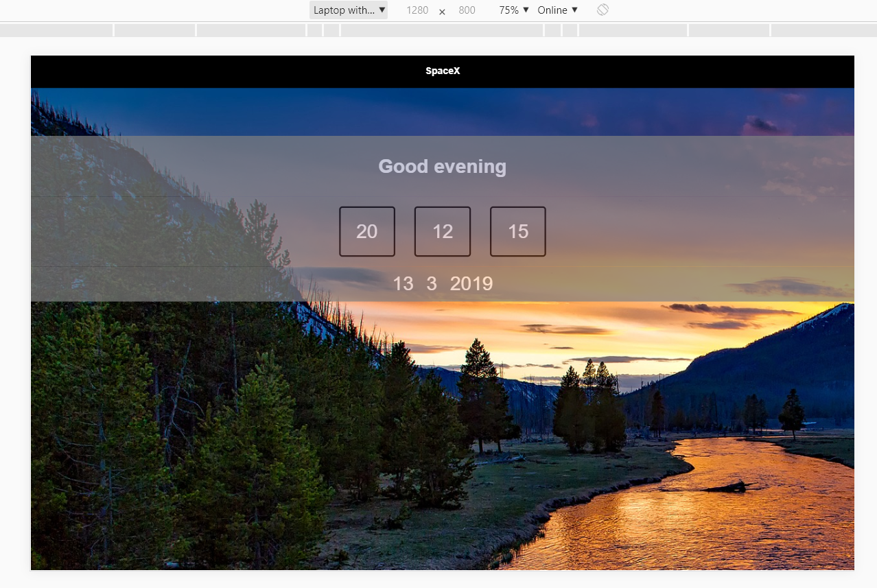Click the viewport width field showing 1280

point(417,10)
